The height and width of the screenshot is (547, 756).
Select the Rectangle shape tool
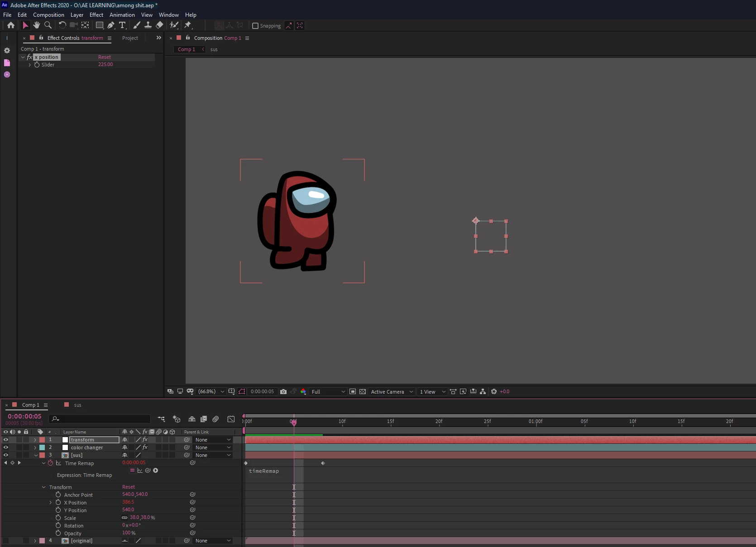[100, 25]
